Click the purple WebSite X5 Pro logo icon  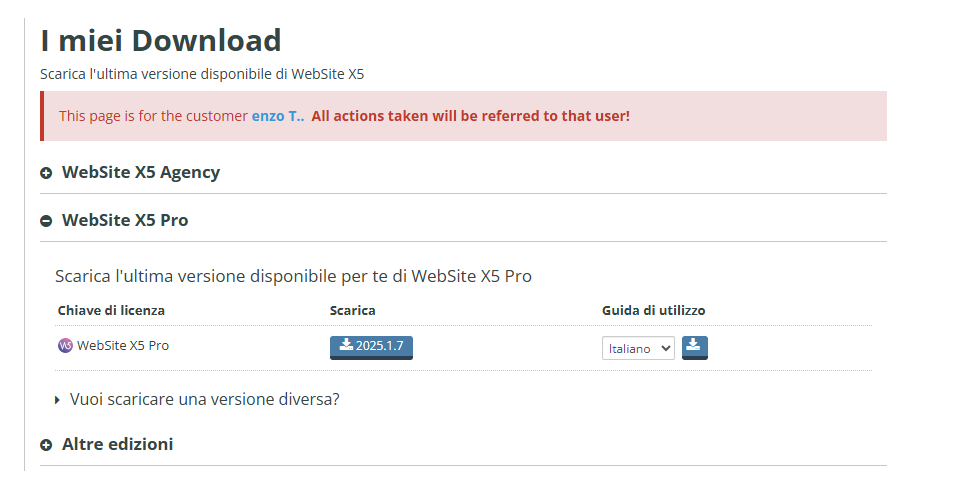[x=65, y=345]
